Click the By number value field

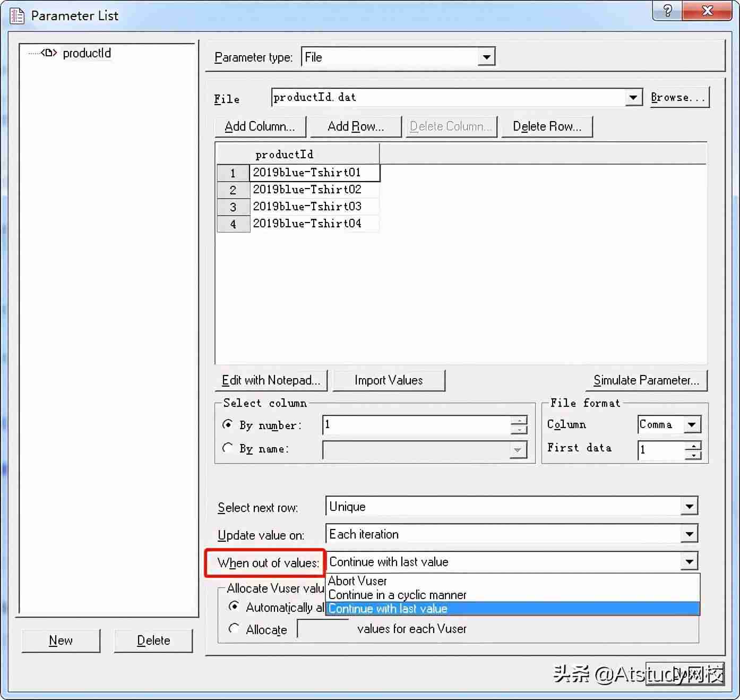[417, 425]
